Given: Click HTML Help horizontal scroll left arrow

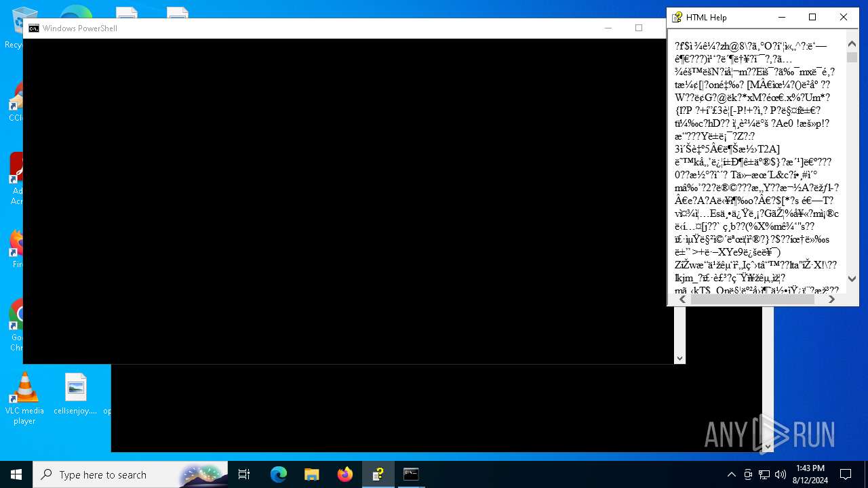Looking at the screenshot, I should pos(682,299).
